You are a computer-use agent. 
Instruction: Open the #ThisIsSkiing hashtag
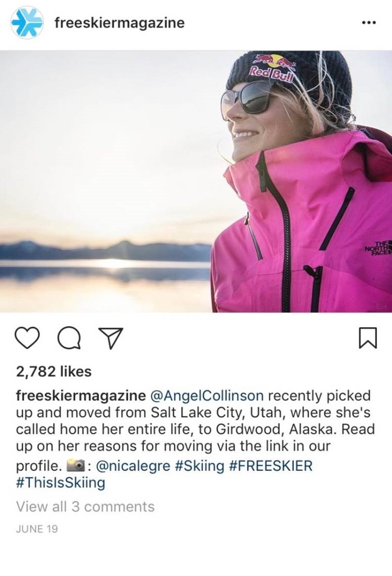click(x=61, y=482)
